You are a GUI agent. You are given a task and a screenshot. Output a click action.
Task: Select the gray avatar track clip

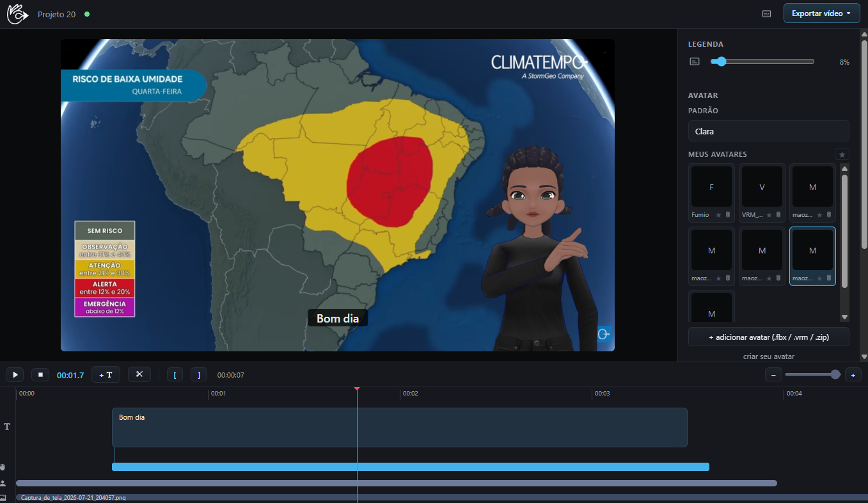397,483
